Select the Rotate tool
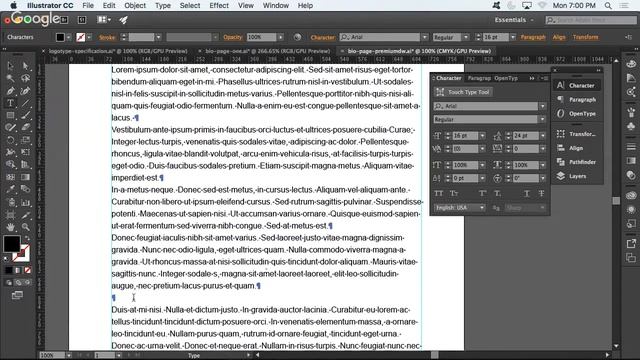Screen dimensions: 640x360 coord(10,140)
